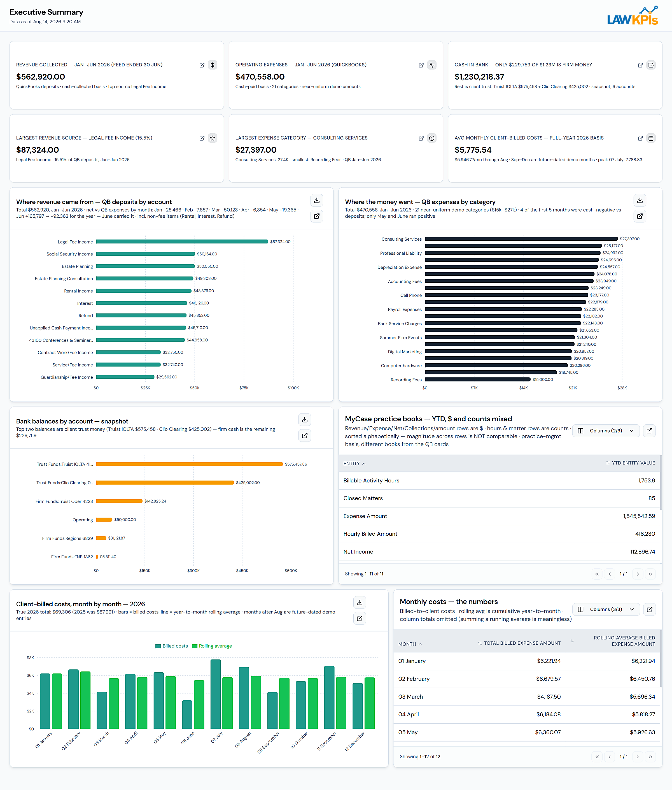672x790 pixels.
Task: Download Bank balances by account chart
Action: [x=305, y=420]
